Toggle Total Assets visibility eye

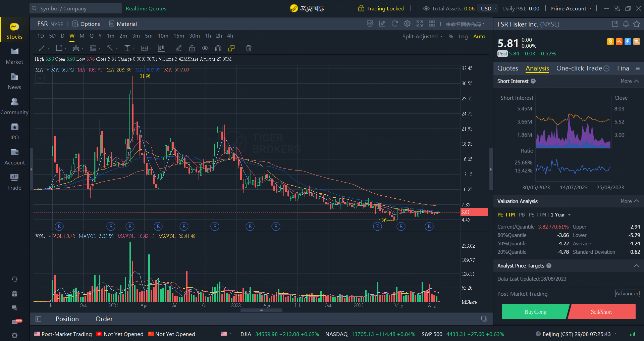point(426,8)
